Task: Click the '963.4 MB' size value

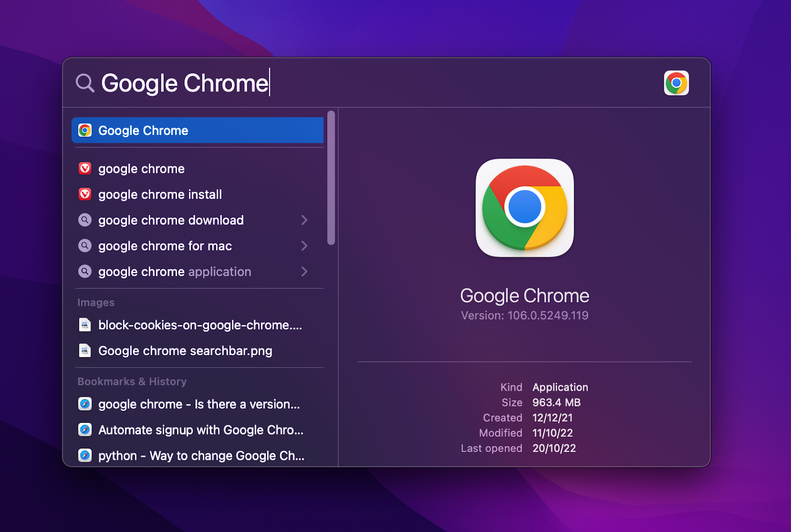Action: click(557, 403)
